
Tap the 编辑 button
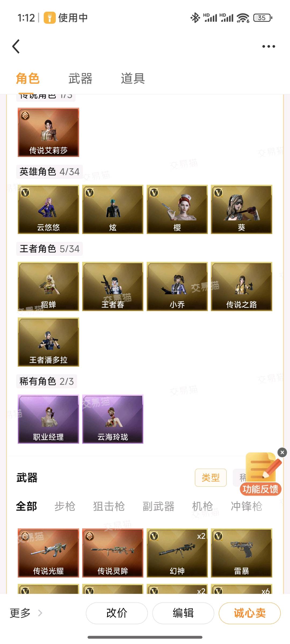(x=183, y=613)
